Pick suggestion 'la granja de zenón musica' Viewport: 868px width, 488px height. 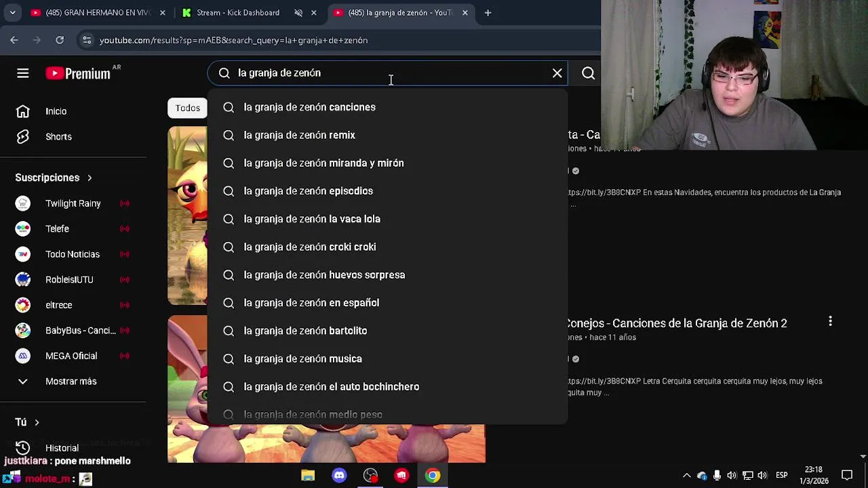(387, 359)
